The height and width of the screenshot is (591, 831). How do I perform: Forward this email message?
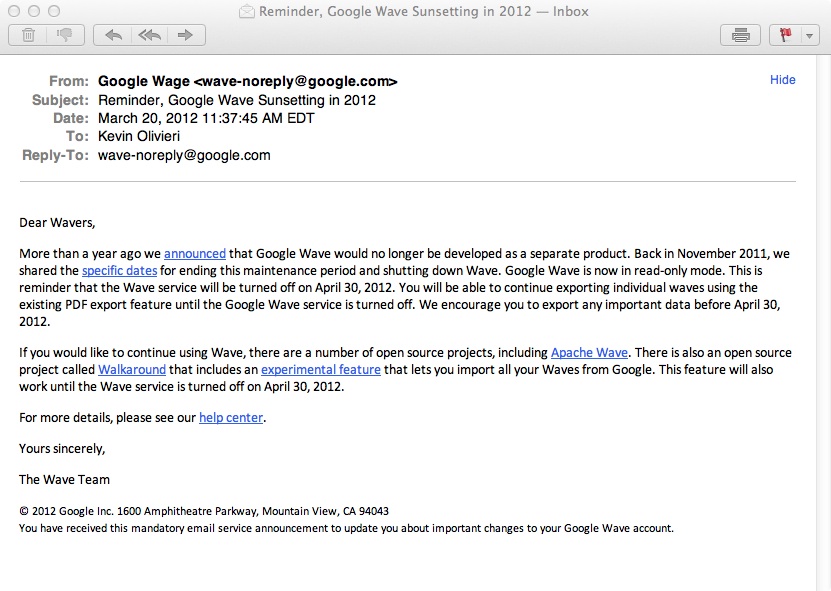pyautogui.click(x=185, y=35)
